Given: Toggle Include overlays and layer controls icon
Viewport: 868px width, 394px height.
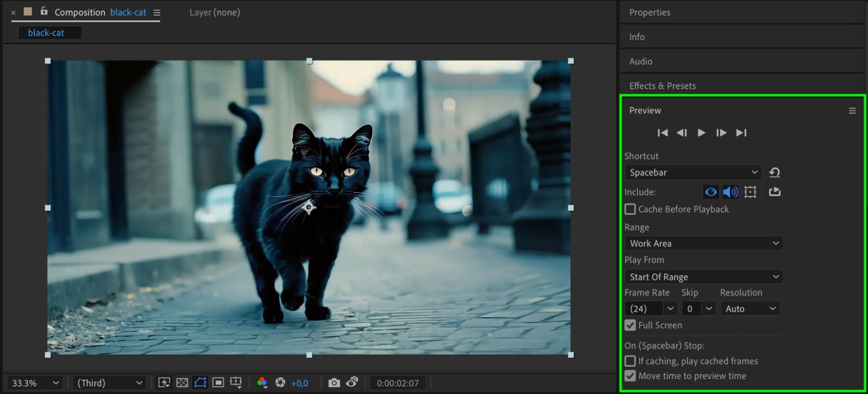Looking at the screenshot, I should coord(750,192).
